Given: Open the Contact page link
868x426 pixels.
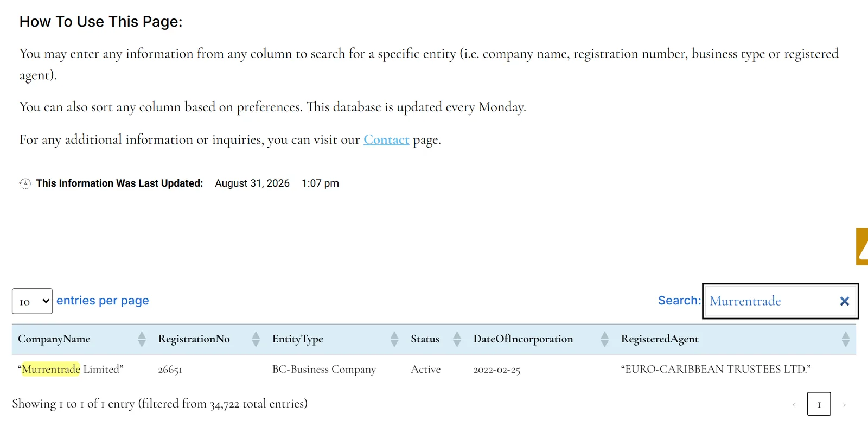Looking at the screenshot, I should [x=386, y=140].
